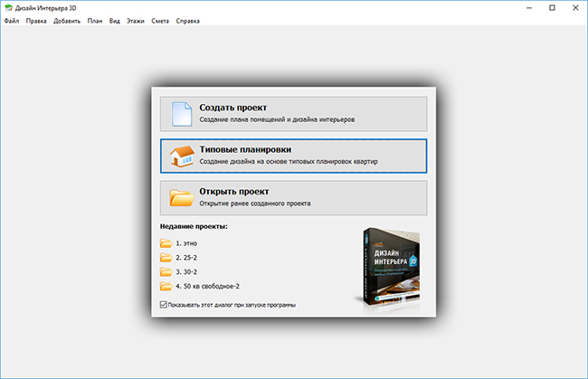Click the orange house icon for Типовые планировки
Image resolution: width=588 pixels, height=379 pixels.
[x=182, y=156]
